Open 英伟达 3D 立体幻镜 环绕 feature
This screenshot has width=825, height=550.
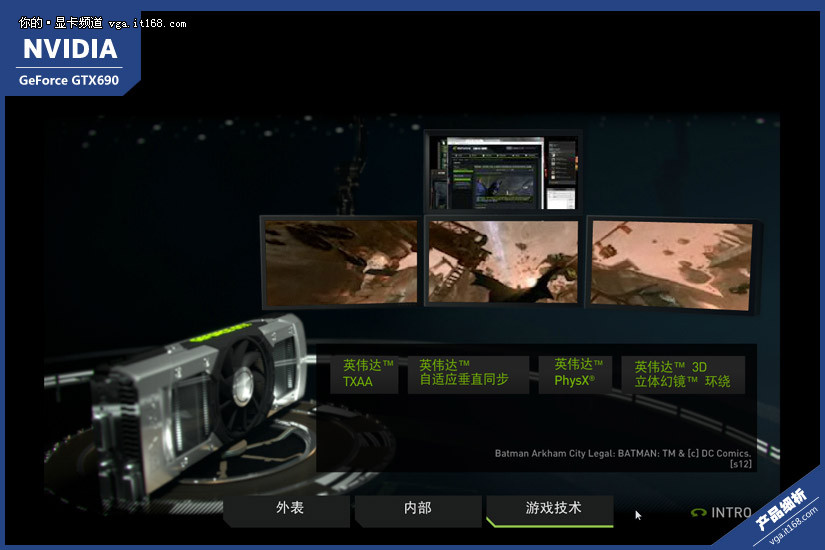click(683, 375)
